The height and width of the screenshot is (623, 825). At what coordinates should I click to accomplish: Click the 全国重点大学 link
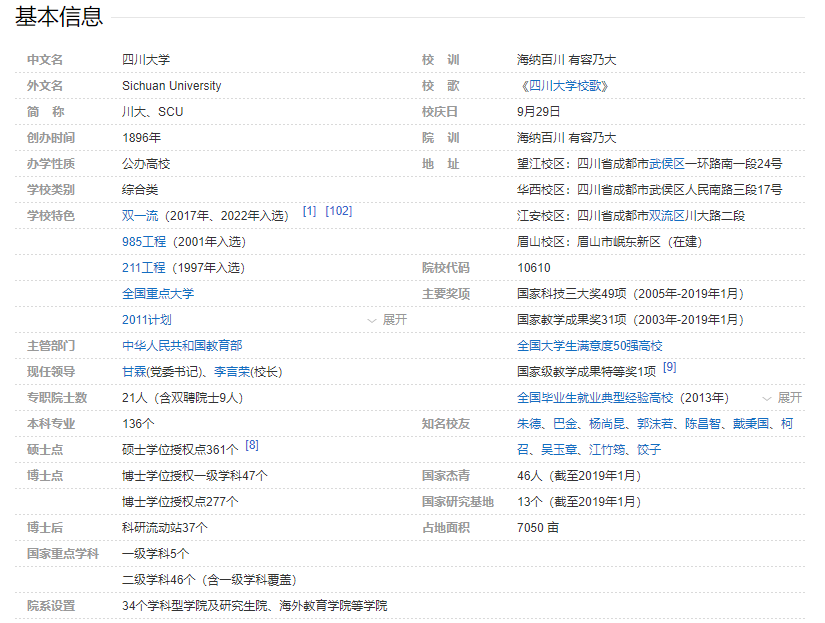pos(158,294)
